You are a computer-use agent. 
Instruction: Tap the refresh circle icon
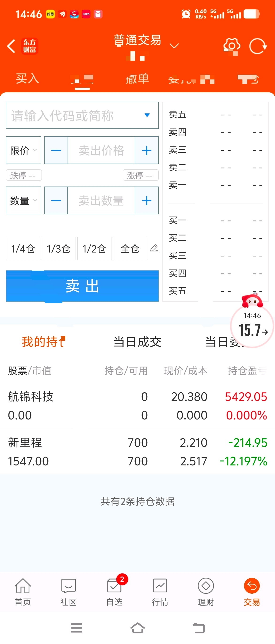pos(258,46)
